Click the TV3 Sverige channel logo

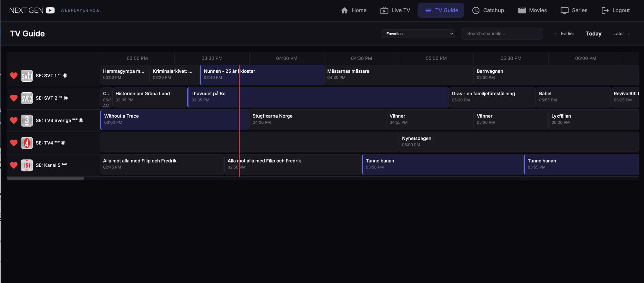coord(27,120)
